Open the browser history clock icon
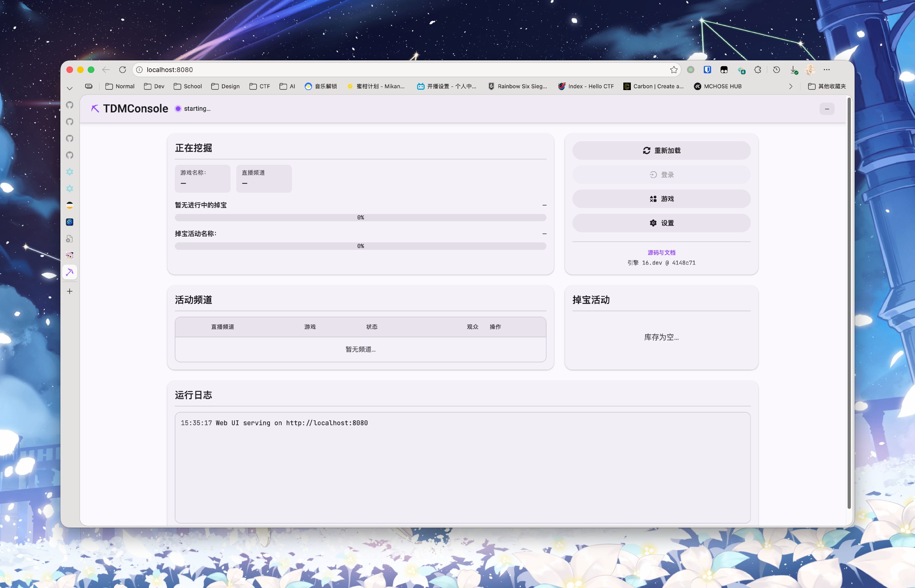The width and height of the screenshot is (915, 588). (x=776, y=69)
